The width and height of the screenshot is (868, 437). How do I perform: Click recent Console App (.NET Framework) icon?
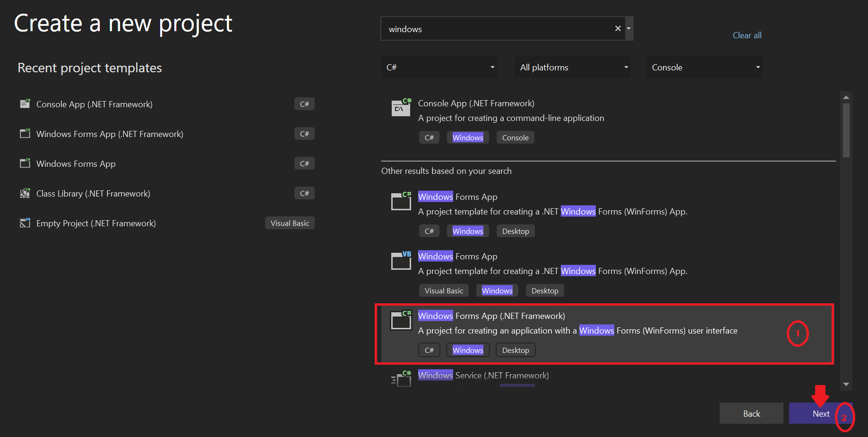[25, 104]
